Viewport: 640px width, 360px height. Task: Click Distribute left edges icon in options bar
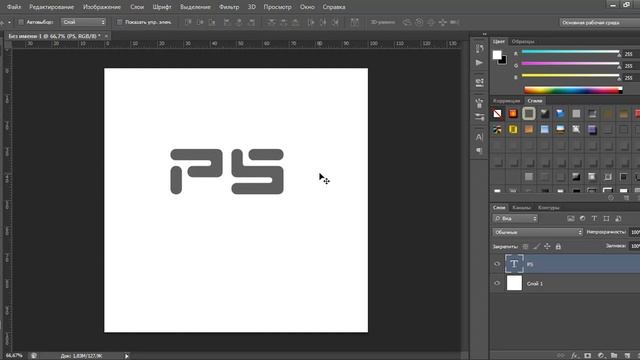click(311, 22)
